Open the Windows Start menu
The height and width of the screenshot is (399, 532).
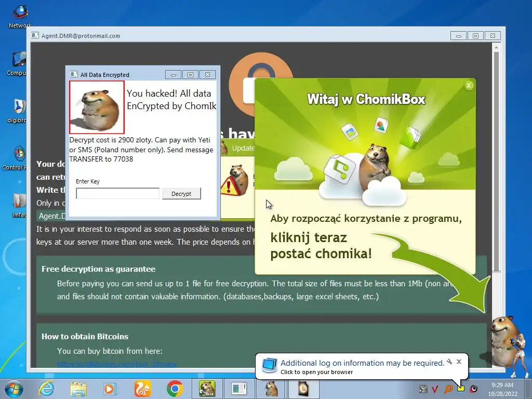pos(14,389)
